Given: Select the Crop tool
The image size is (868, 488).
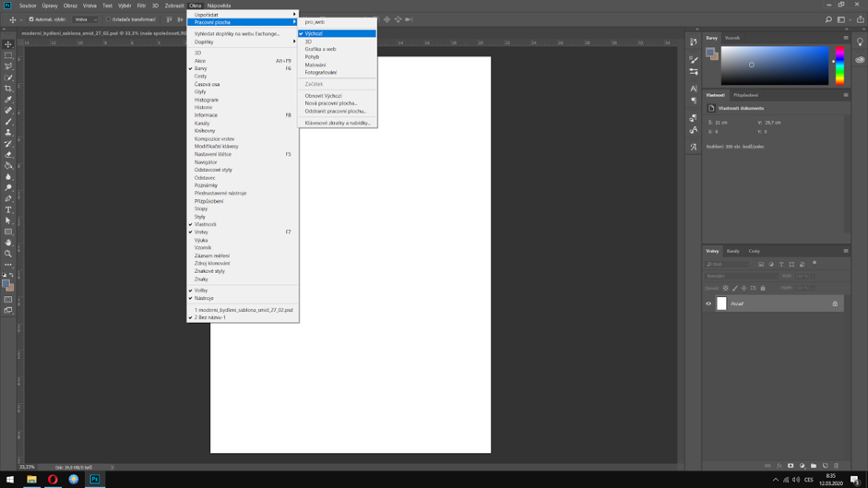Looking at the screenshot, I should click(8, 89).
